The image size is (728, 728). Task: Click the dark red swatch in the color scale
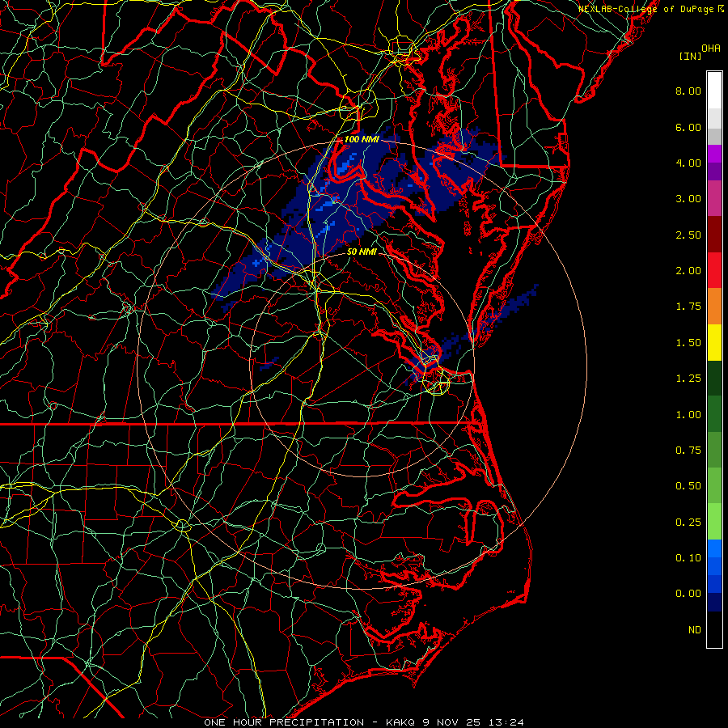(714, 235)
